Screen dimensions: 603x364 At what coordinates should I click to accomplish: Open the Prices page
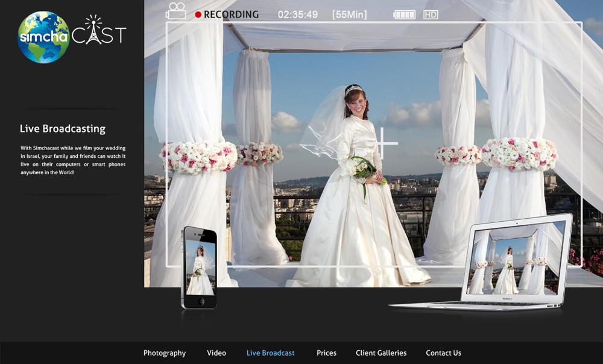tap(326, 353)
